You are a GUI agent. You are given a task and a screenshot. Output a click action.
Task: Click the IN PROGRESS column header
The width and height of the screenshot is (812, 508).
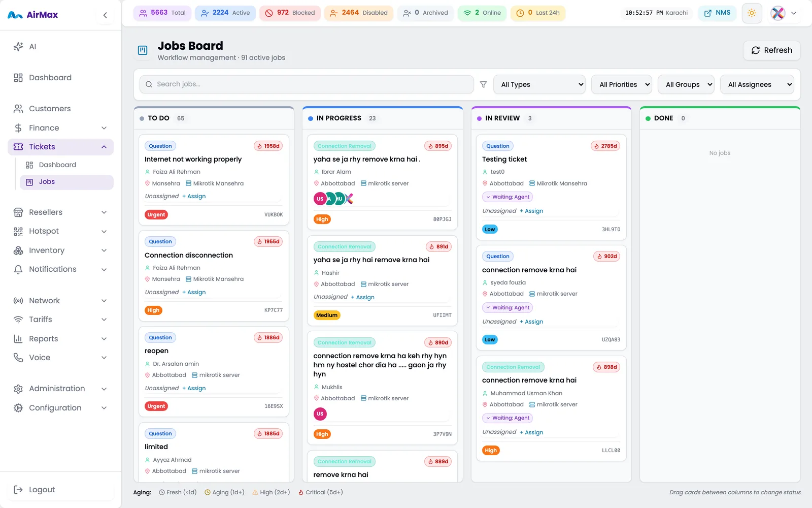pos(383,118)
